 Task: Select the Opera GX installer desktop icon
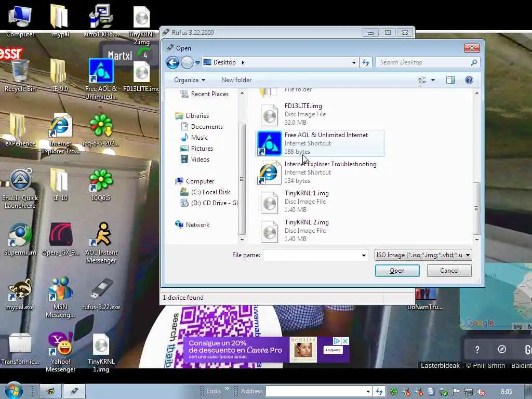click(60, 239)
